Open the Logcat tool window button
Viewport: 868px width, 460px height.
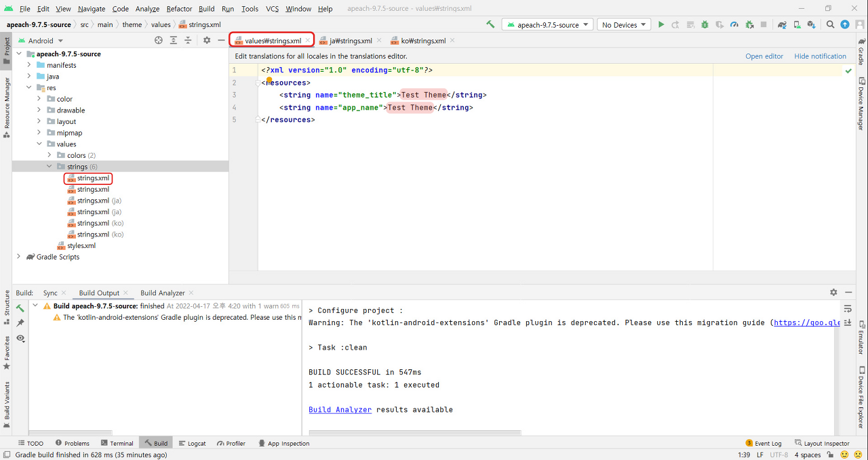click(192, 443)
